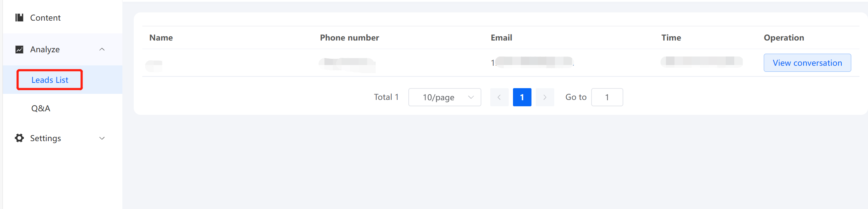Select the Leads List menu item
Image resolution: width=868 pixels, height=209 pixels.
(x=49, y=80)
